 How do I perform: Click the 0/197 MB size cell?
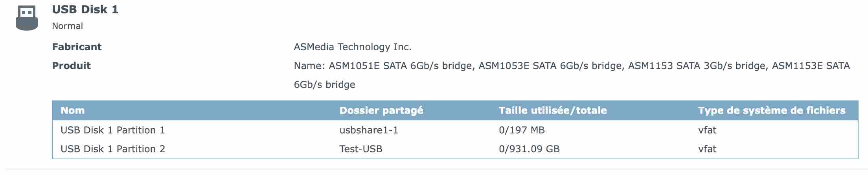click(522, 130)
